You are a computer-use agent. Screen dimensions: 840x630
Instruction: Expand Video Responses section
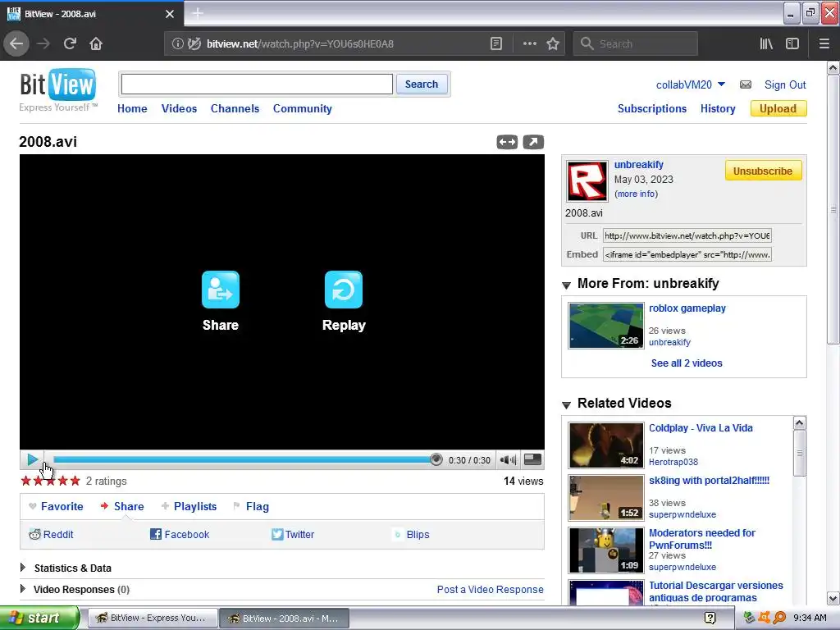23,589
